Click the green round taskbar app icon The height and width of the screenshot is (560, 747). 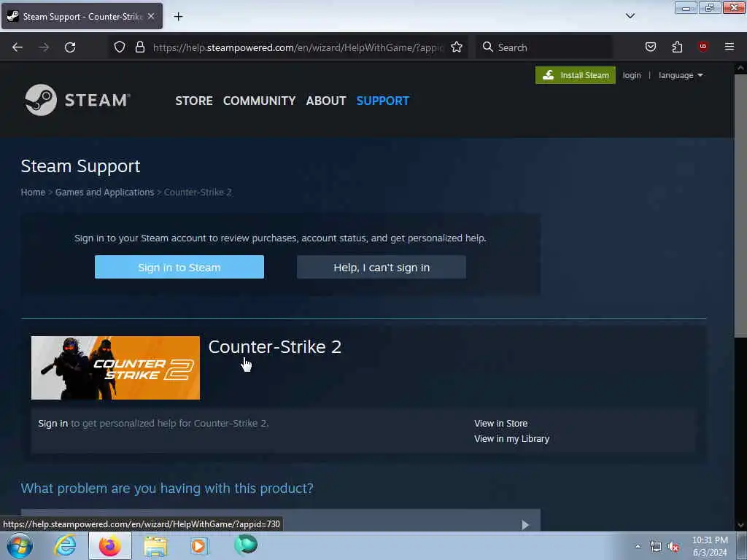246,545
